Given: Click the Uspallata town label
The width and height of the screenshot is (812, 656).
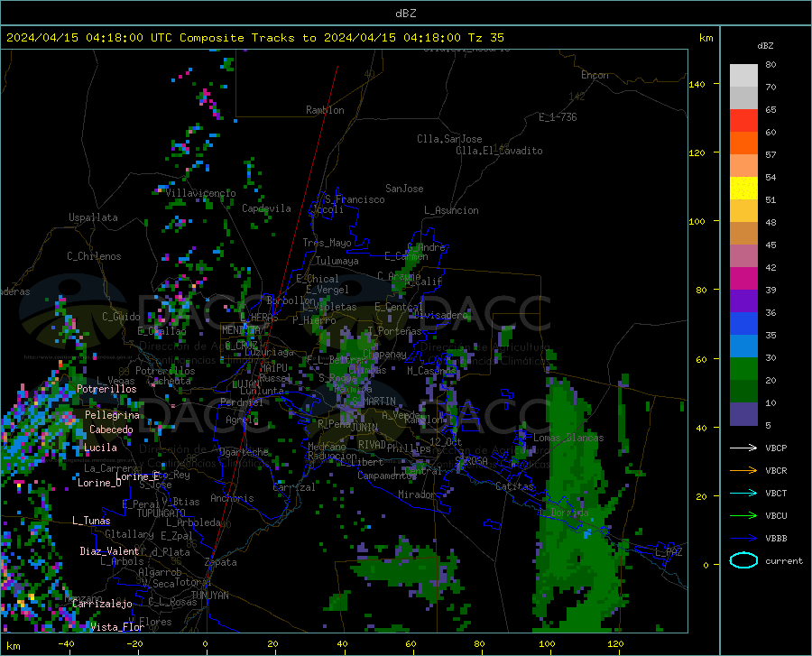Looking at the screenshot, I should click(93, 217).
